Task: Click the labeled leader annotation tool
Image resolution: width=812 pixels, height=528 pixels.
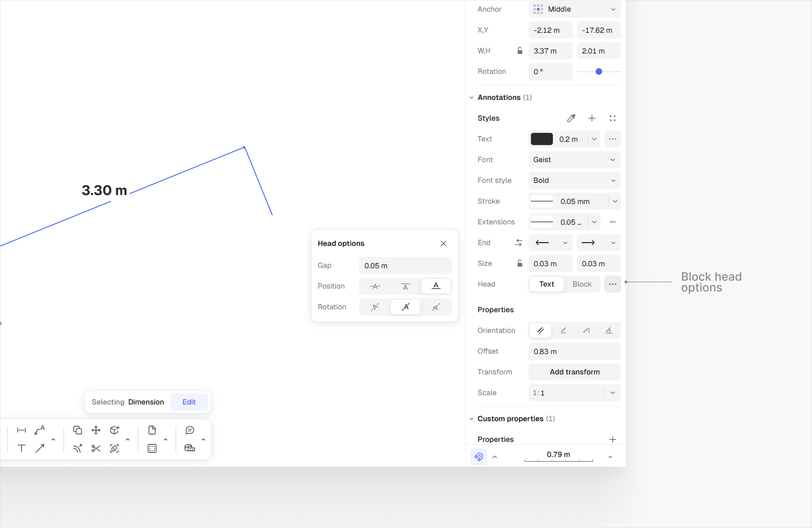Action: pos(40,430)
